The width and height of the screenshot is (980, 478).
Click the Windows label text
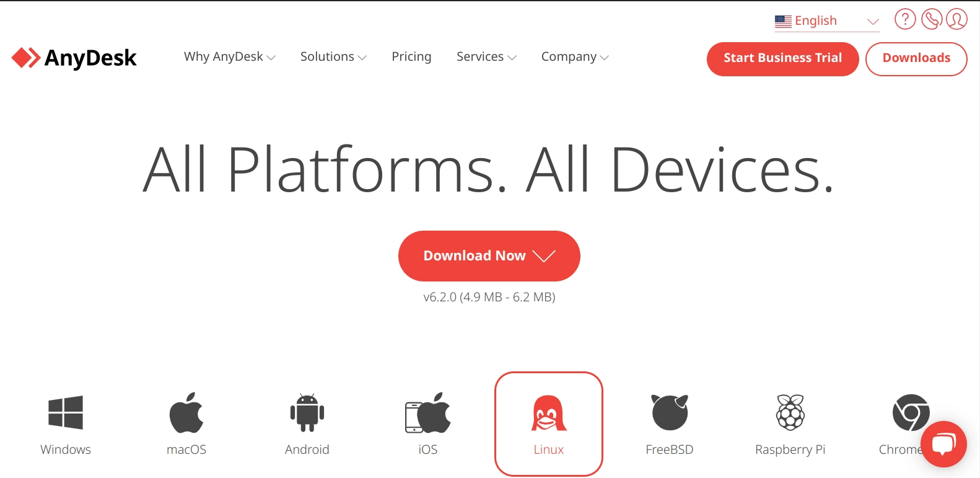[x=66, y=449]
